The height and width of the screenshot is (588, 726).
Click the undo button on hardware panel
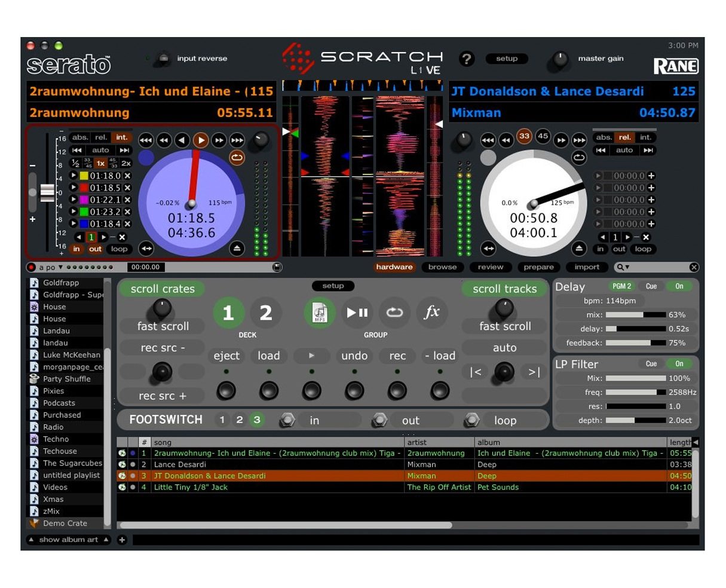click(x=354, y=356)
